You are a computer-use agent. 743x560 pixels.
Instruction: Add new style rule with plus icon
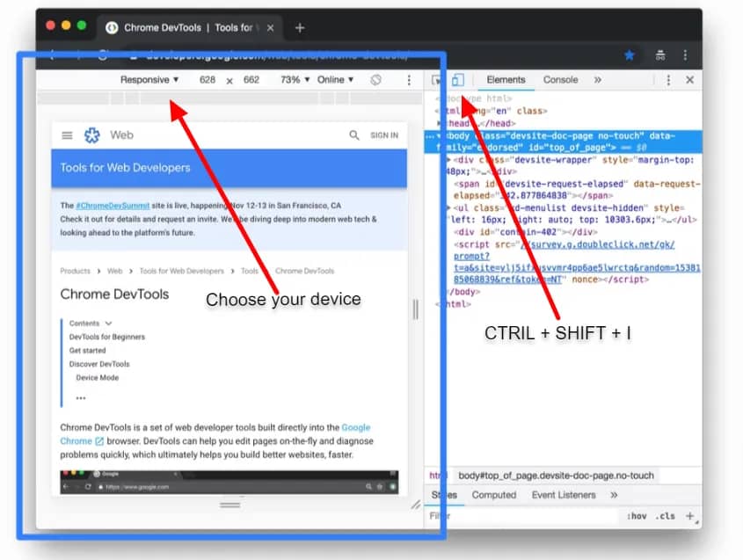point(690,516)
